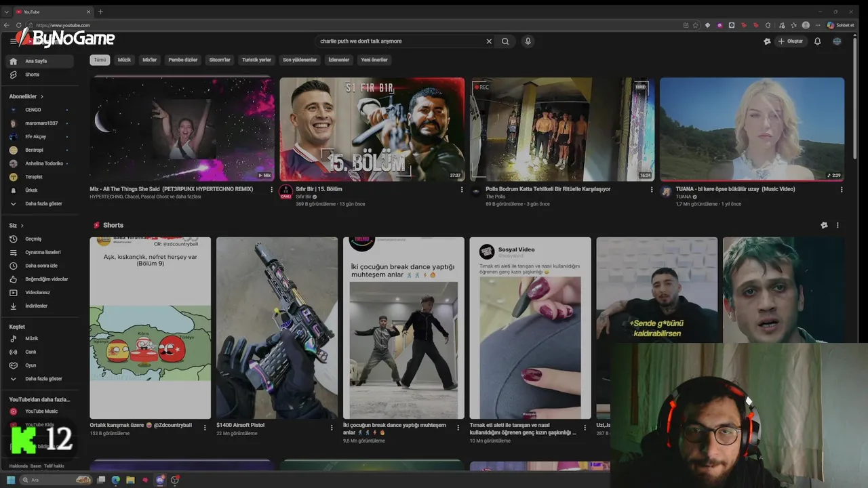Viewport: 868px width, 488px height.
Task: Open video title TUANA bi kere öpse
Action: (736, 189)
